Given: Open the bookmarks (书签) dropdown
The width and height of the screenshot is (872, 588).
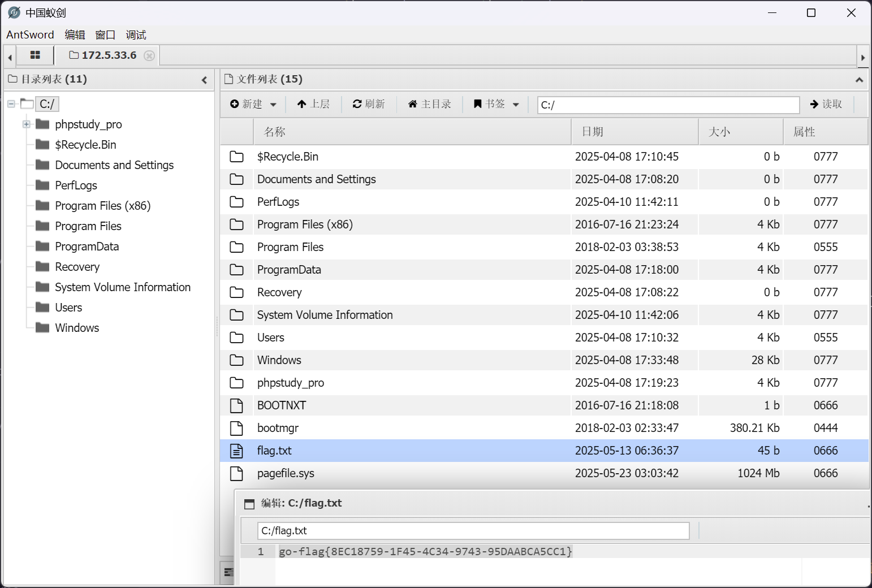Looking at the screenshot, I should 496,104.
